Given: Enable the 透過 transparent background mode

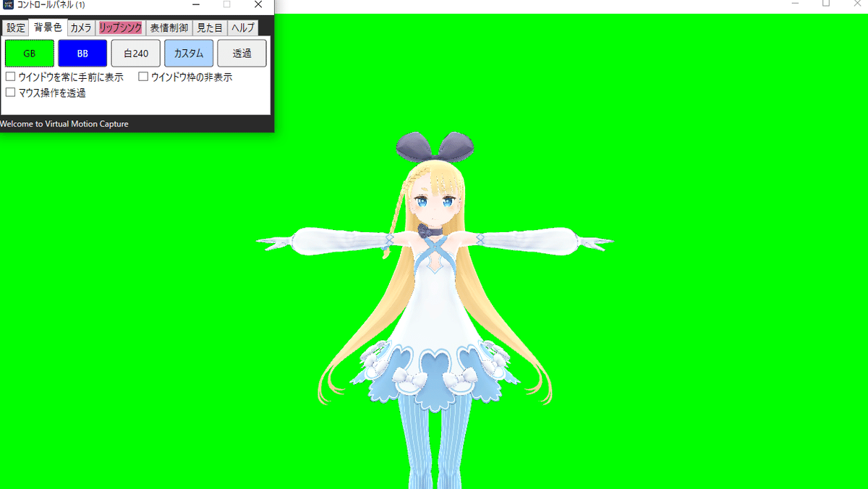Looking at the screenshot, I should tap(242, 53).
